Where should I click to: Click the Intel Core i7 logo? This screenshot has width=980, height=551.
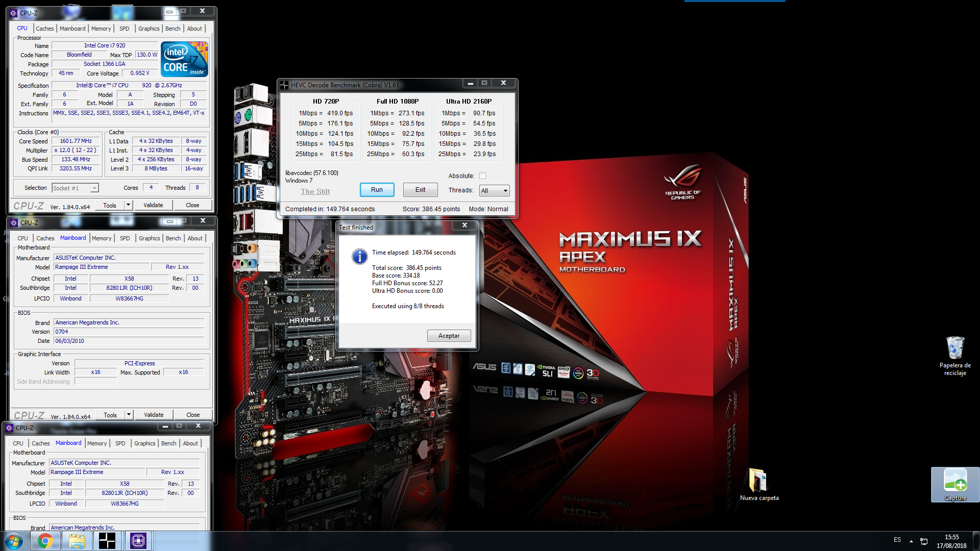(184, 59)
